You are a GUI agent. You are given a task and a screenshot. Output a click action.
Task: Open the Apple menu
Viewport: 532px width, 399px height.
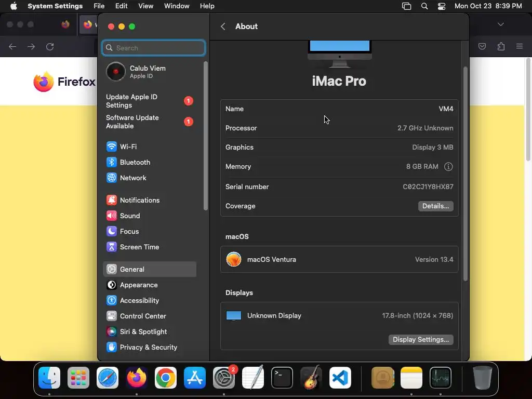[x=14, y=6]
